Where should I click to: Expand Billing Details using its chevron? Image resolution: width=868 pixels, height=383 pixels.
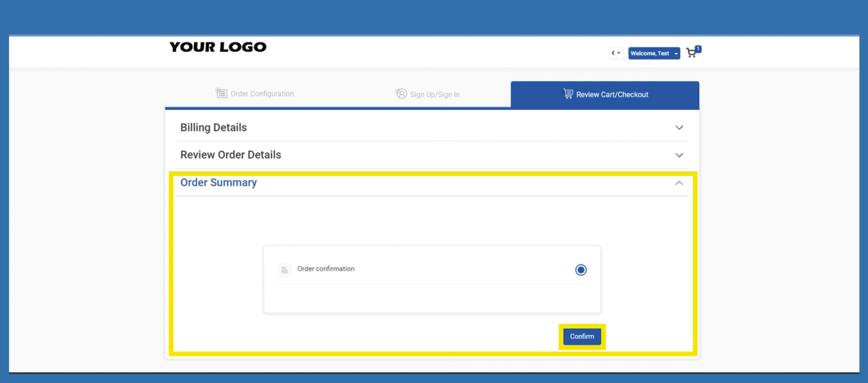(x=679, y=128)
